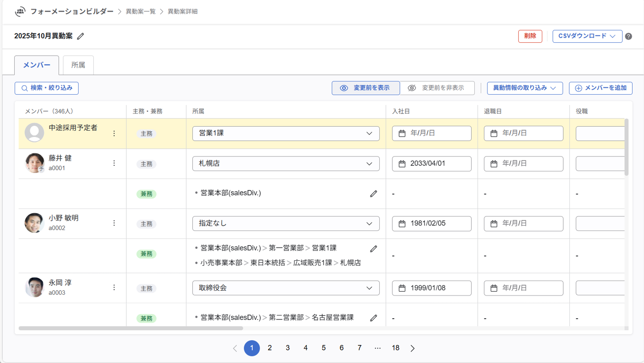Click the Formation Builder logo icon

20,11
